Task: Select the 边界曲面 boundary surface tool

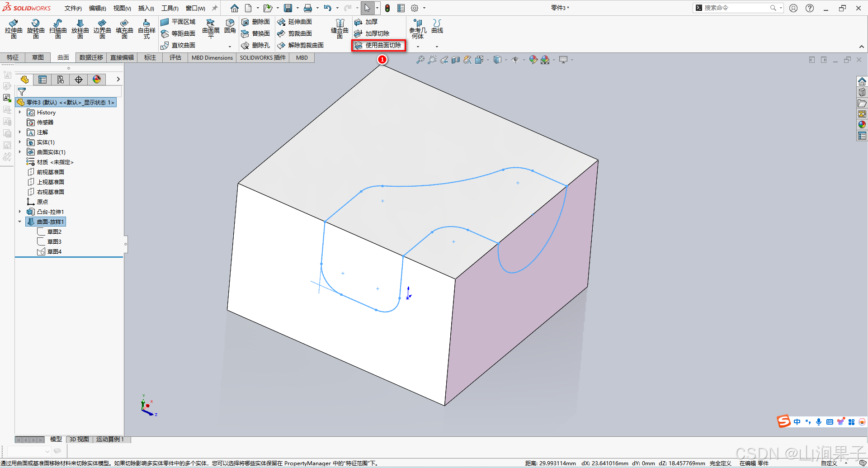Action: pos(102,29)
